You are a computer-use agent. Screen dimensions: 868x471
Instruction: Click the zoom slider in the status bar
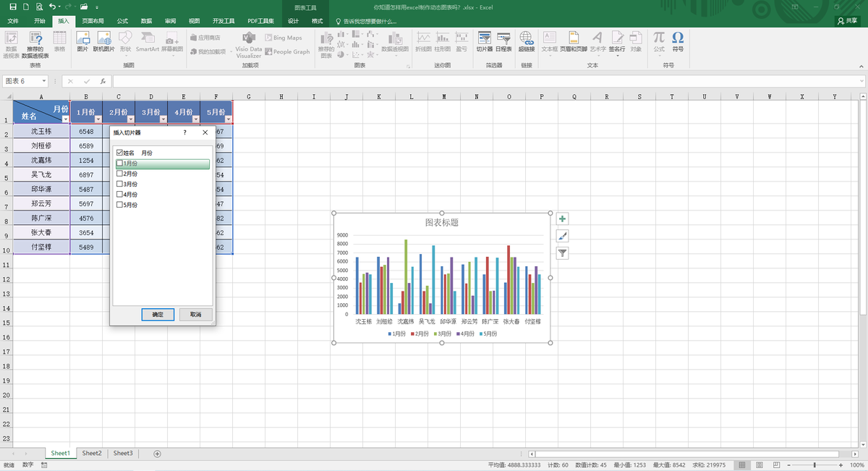click(814, 465)
